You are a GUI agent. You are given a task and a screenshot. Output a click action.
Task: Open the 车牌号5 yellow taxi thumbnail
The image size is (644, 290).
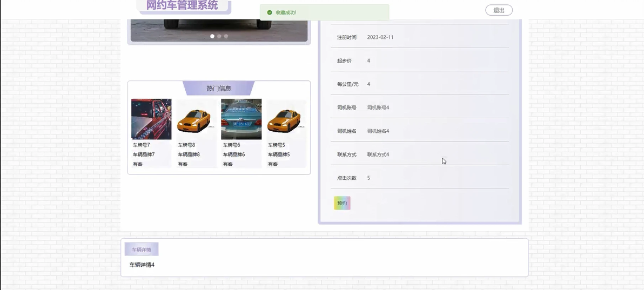pos(286,119)
